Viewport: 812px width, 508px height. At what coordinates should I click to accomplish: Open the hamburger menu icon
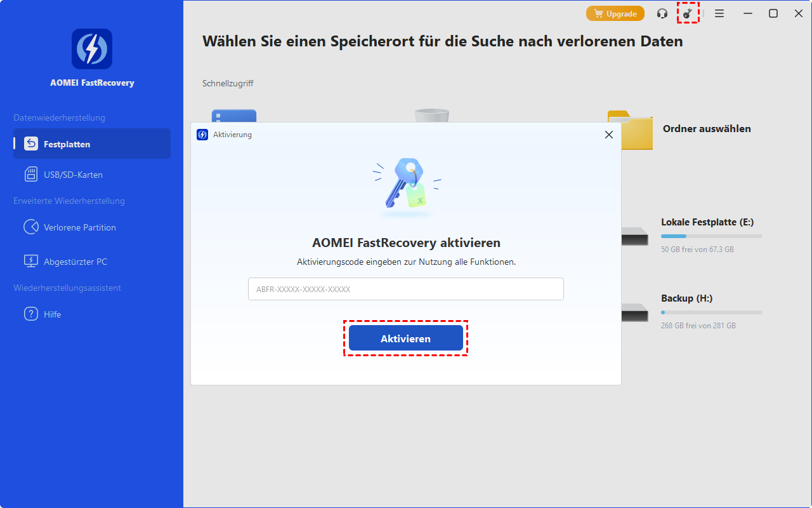point(719,13)
